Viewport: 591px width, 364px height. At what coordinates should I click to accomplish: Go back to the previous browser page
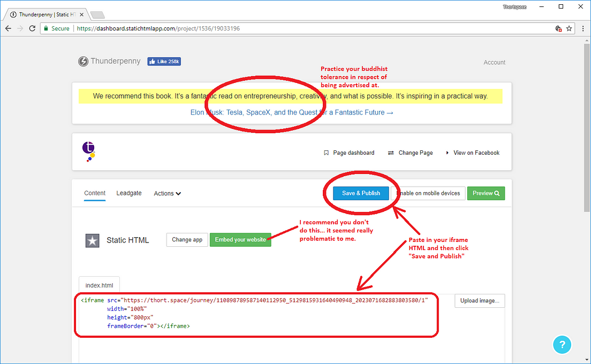(x=8, y=28)
